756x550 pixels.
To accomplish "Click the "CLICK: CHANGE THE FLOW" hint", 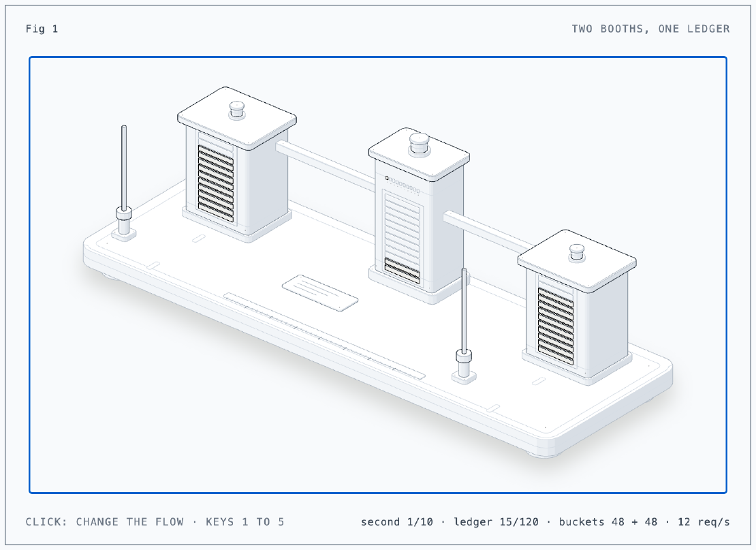I will click(105, 522).
